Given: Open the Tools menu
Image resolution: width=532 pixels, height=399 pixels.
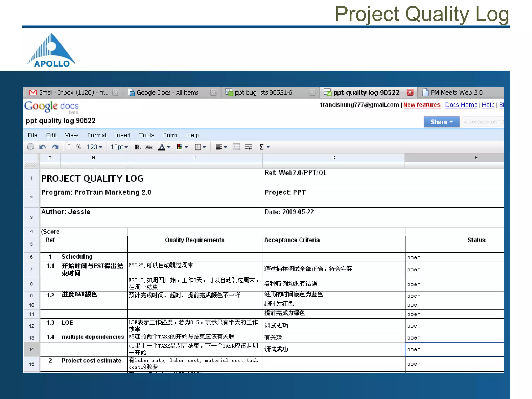Looking at the screenshot, I should click(x=147, y=135).
